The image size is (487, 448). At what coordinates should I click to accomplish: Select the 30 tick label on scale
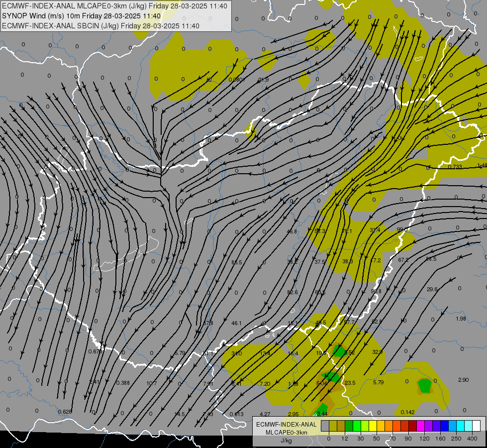(361, 439)
